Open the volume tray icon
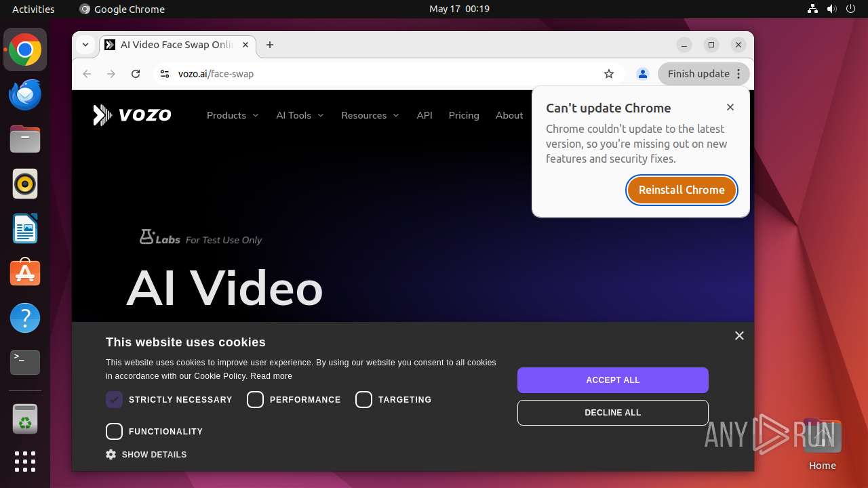This screenshot has width=868, height=488. click(832, 9)
